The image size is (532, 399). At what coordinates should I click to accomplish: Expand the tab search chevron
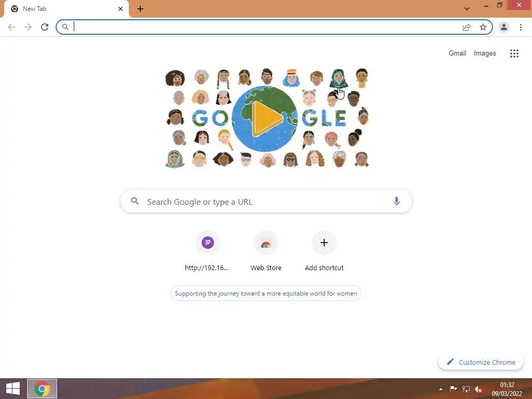point(467,9)
